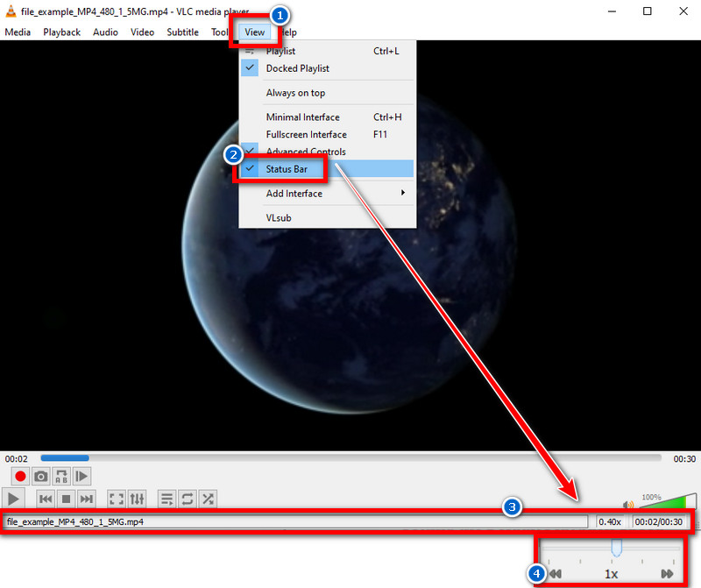Expand Add Interface submenu

coord(328,193)
